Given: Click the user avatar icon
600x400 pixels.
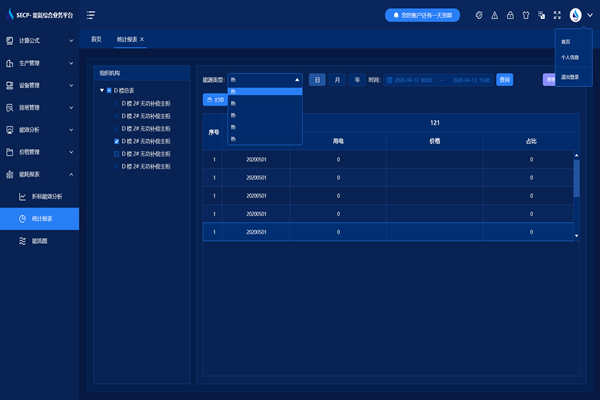Looking at the screenshot, I should [576, 15].
